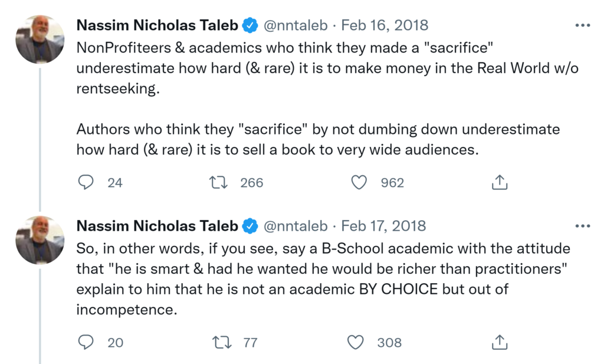Share the Feb 17 tweet
604x364 pixels.
500,342
